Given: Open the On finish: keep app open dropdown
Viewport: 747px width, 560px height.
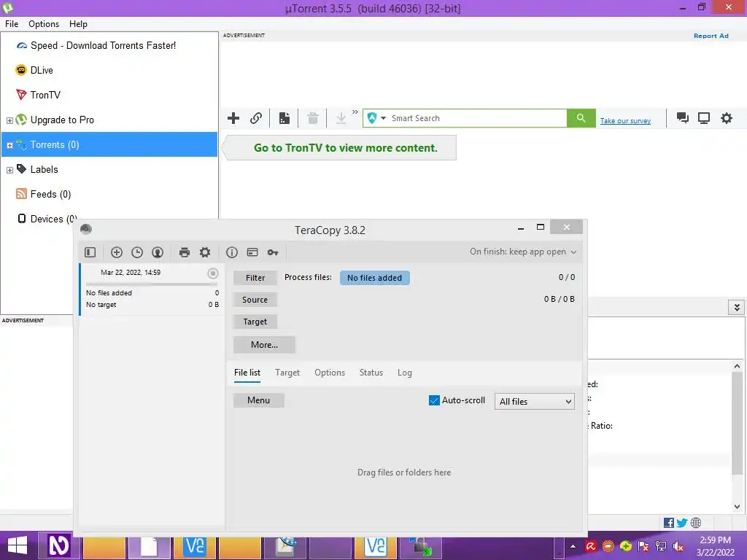Looking at the screenshot, I should click(x=522, y=252).
